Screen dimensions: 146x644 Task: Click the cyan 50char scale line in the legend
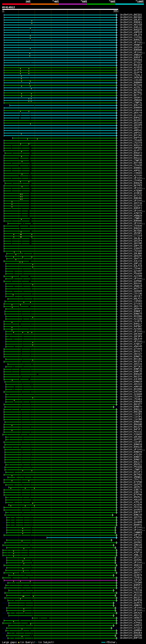(103, 642)
